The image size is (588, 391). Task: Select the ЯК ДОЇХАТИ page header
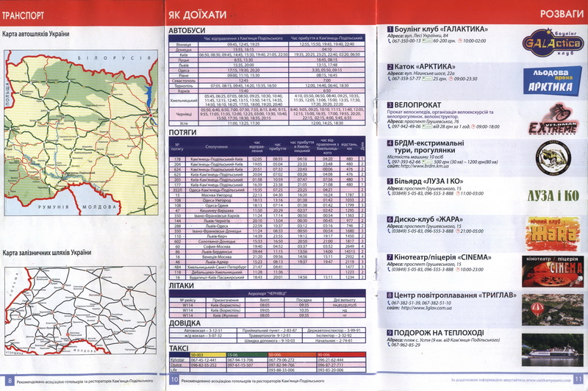tap(196, 14)
